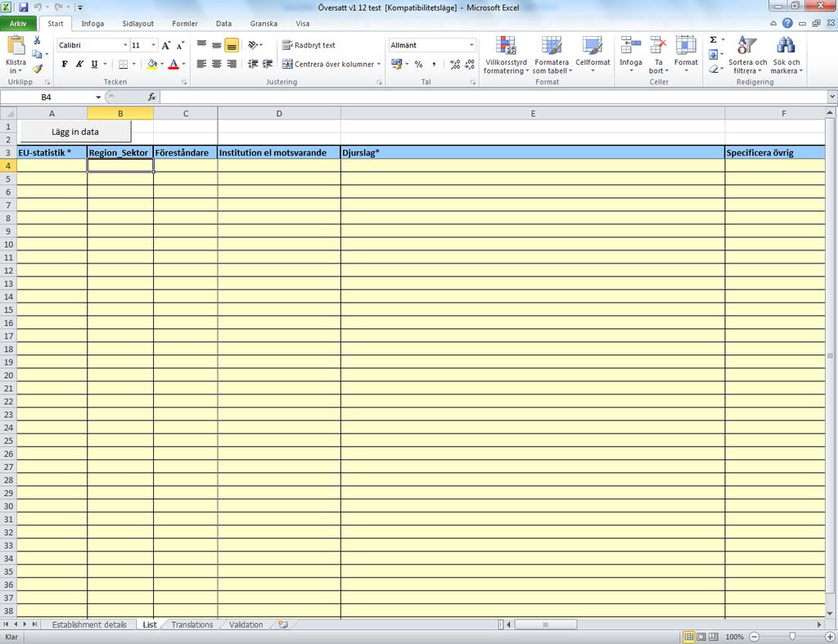Open the Arkiv tab
838x644 pixels.
point(18,24)
